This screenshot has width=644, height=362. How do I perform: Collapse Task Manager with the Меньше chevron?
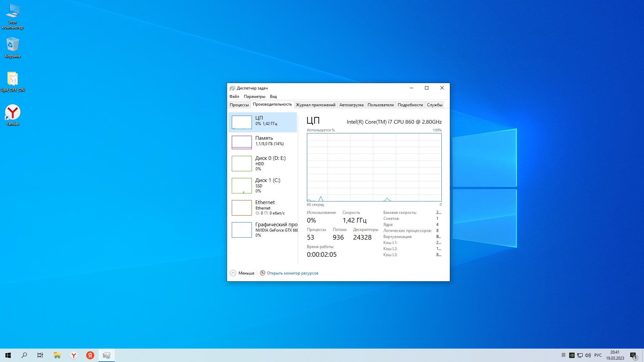233,273
